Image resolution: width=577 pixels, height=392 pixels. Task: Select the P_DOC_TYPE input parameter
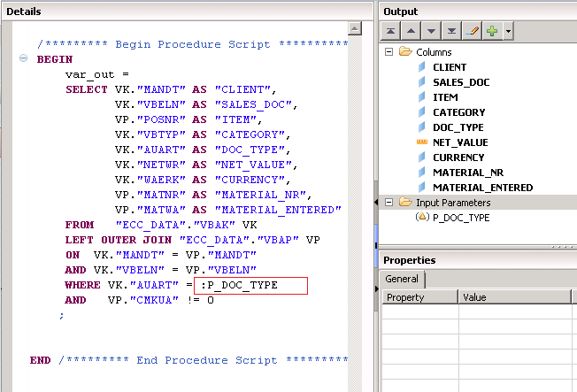click(461, 218)
